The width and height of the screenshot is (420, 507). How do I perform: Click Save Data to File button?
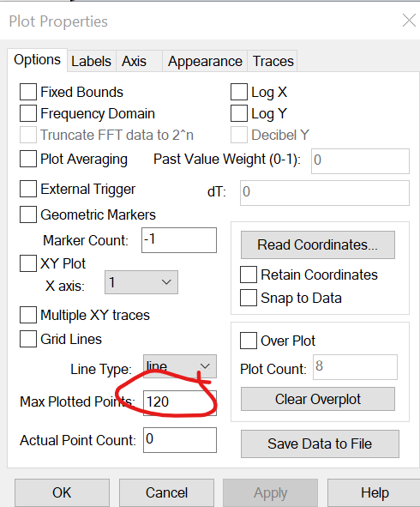(320, 444)
